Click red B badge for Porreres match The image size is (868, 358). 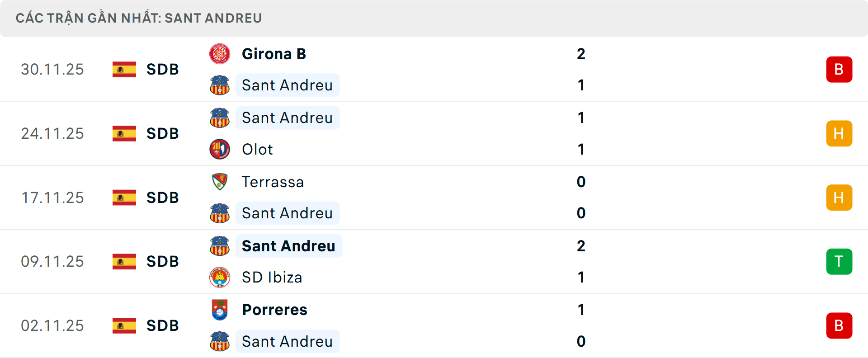point(839,325)
